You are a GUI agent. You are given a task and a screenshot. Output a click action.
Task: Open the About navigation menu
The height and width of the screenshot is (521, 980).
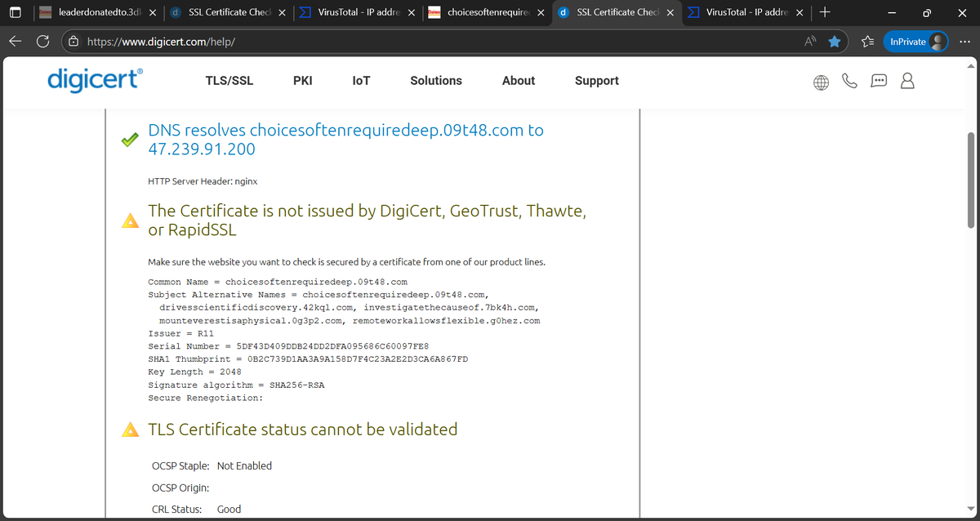pyautogui.click(x=519, y=81)
